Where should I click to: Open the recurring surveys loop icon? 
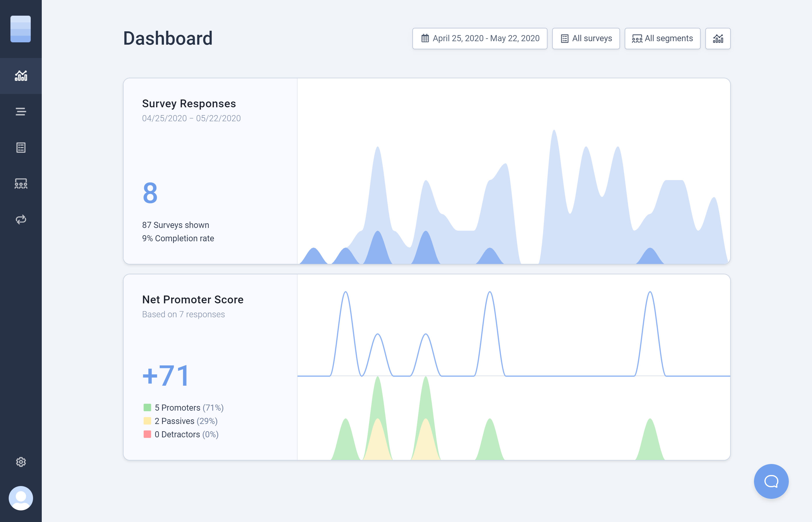pyautogui.click(x=21, y=219)
